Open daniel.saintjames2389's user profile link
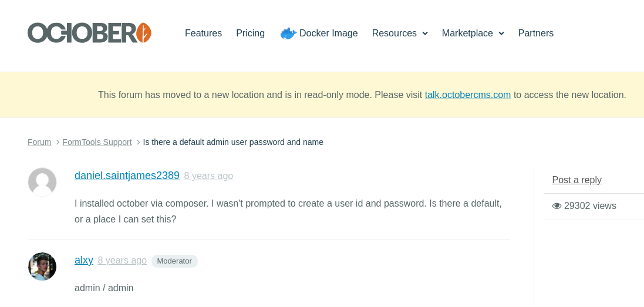Screen dimensions: 644x307 tap(127, 176)
